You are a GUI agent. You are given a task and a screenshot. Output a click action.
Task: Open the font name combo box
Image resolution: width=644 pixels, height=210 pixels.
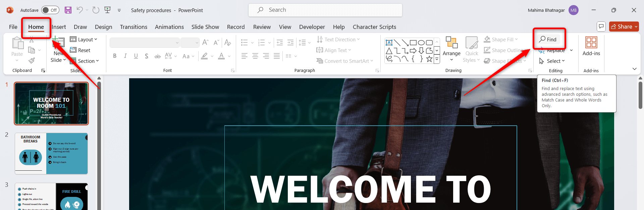[145, 43]
